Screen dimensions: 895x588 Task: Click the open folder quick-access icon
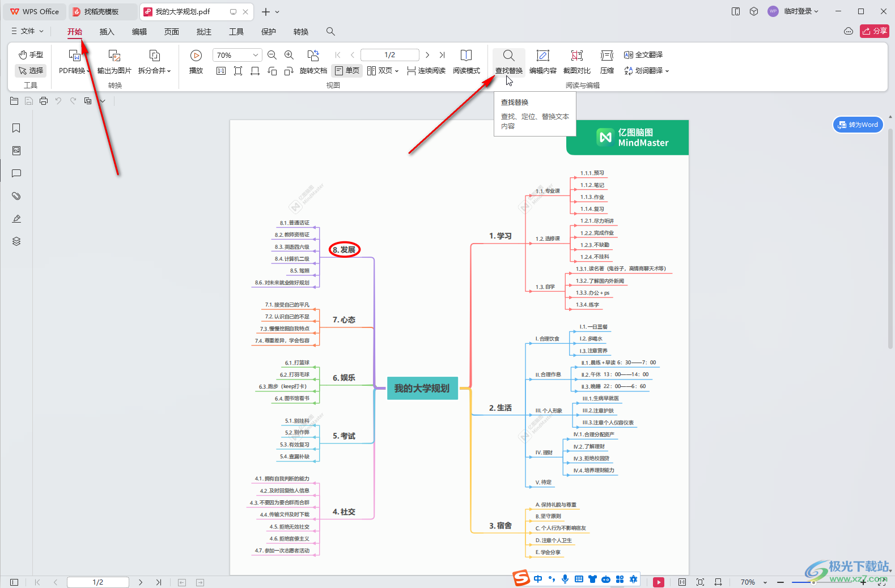(14, 101)
